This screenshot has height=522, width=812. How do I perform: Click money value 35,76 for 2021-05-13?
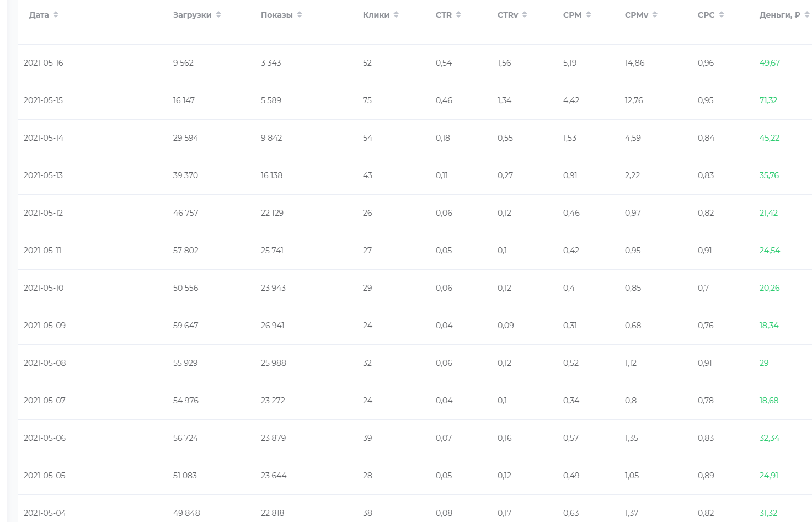[x=769, y=175]
